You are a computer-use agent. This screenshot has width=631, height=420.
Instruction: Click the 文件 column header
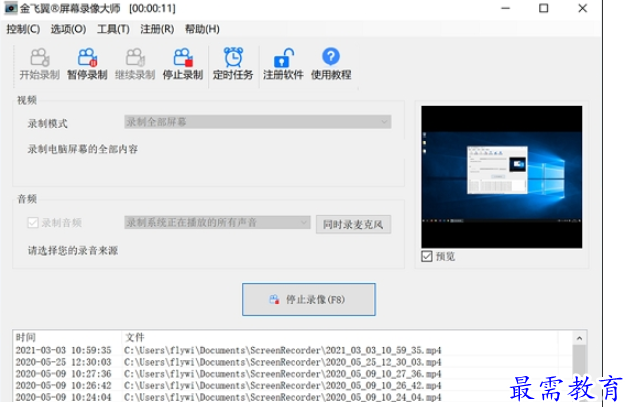point(134,337)
